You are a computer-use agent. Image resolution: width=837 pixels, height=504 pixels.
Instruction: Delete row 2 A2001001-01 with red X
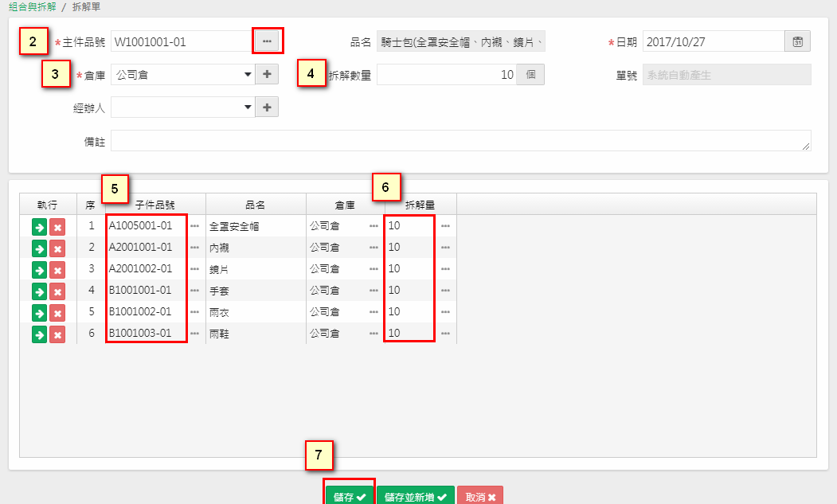coord(57,248)
